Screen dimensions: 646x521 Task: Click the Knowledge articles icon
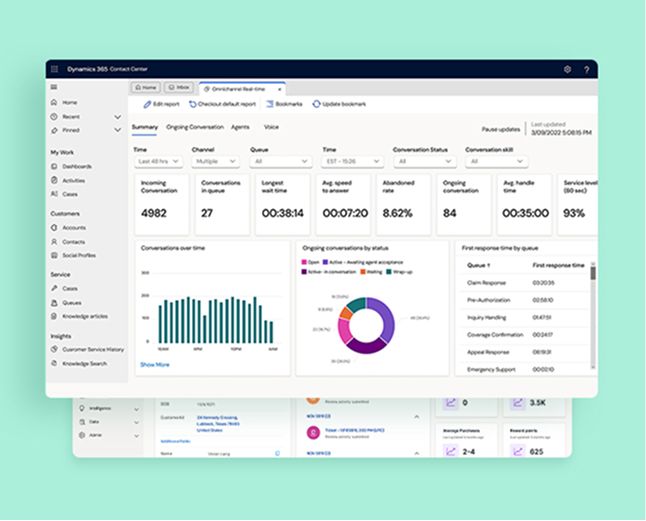54,316
